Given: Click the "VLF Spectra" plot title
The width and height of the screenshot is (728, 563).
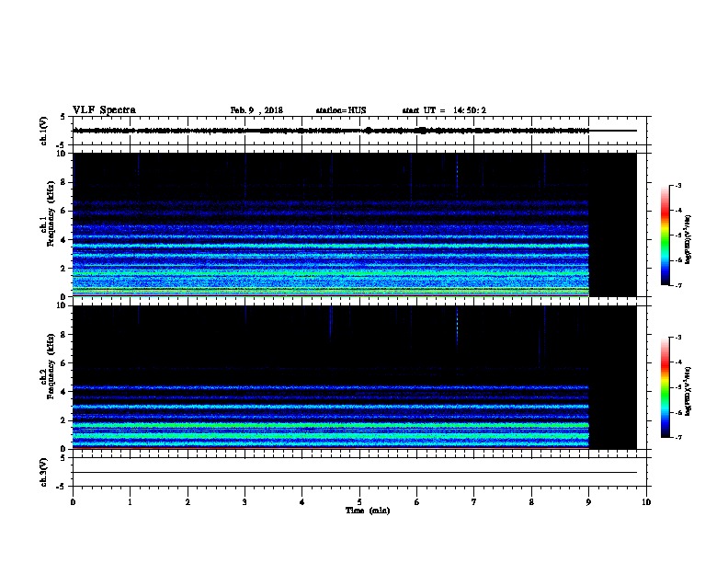Looking at the screenshot, I should 104,110.
